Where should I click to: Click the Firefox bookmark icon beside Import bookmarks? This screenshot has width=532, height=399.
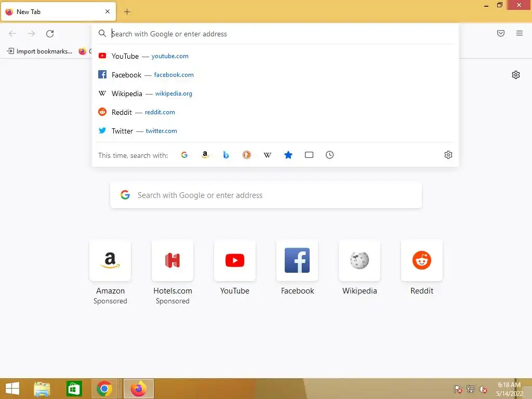pos(83,51)
